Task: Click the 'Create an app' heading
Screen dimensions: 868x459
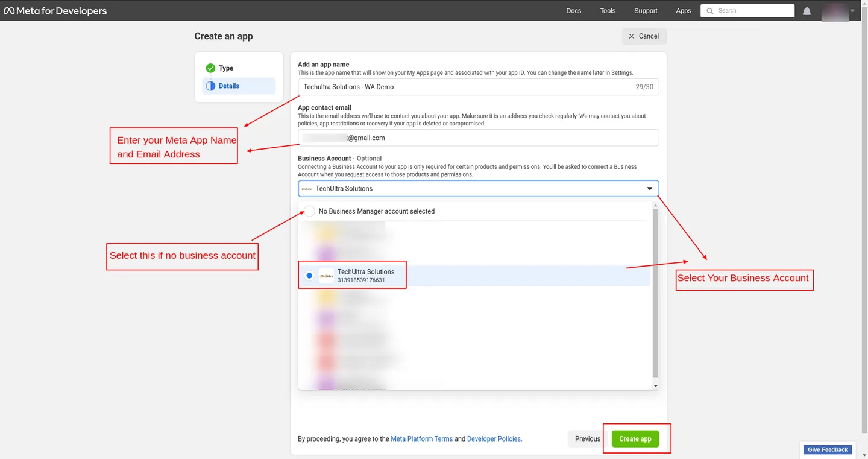Action: tap(224, 36)
